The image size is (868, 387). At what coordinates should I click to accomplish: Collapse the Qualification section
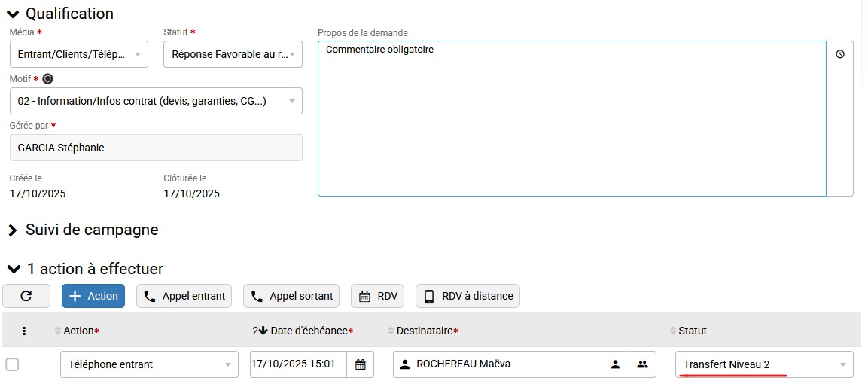pyautogui.click(x=13, y=14)
